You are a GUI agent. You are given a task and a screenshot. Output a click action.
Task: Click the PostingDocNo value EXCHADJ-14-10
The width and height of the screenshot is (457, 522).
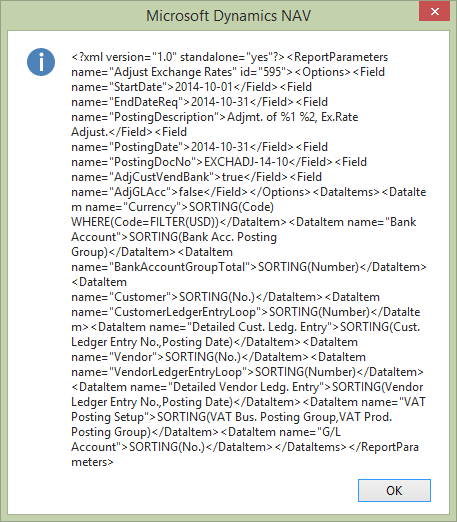[246, 162]
